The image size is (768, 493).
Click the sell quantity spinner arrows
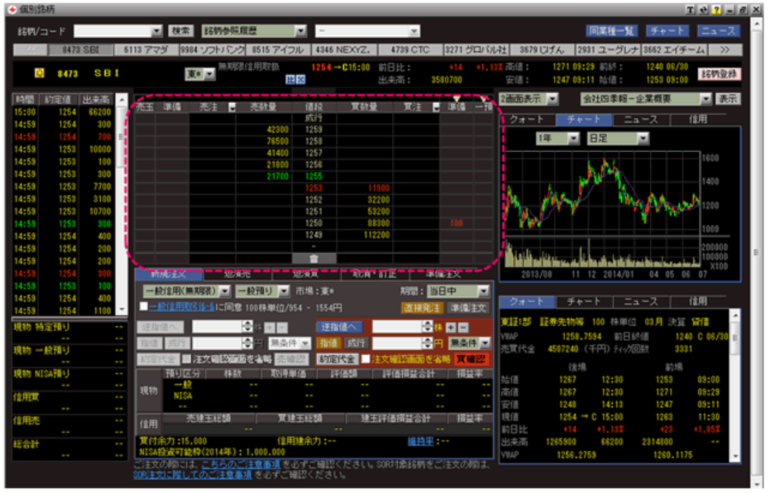pos(247,327)
